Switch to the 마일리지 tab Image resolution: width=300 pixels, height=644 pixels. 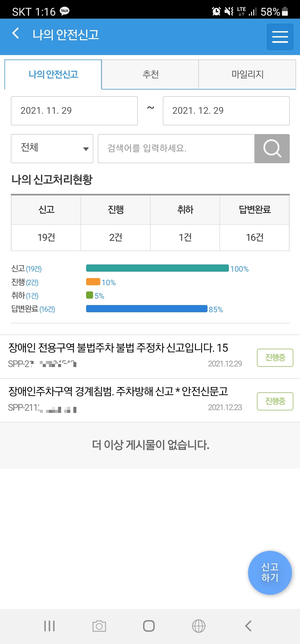[x=247, y=75]
